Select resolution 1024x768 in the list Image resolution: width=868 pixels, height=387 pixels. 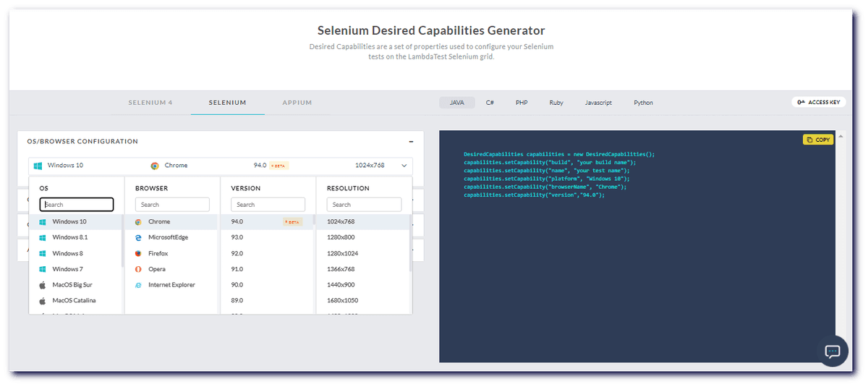[x=364, y=222]
